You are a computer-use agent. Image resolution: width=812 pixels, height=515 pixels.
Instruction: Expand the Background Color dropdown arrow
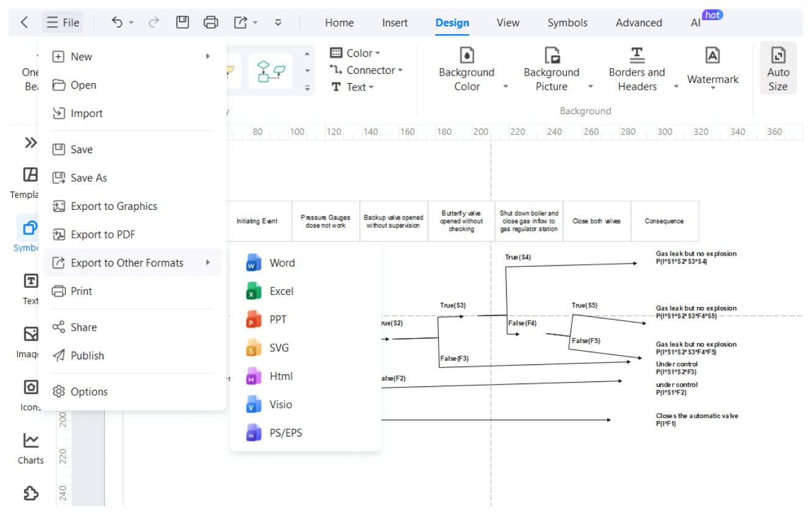(505, 87)
